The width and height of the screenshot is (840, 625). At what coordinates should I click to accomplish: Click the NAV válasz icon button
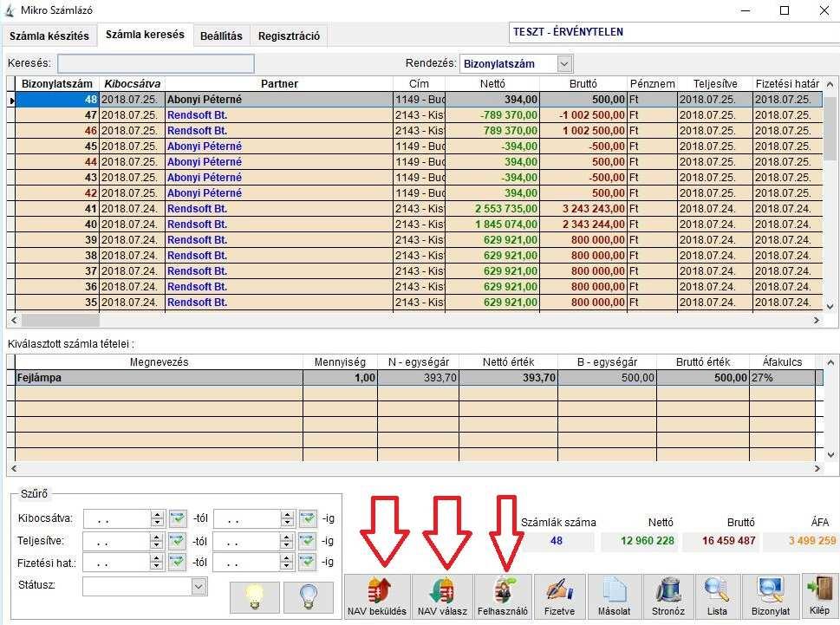(442, 596)
